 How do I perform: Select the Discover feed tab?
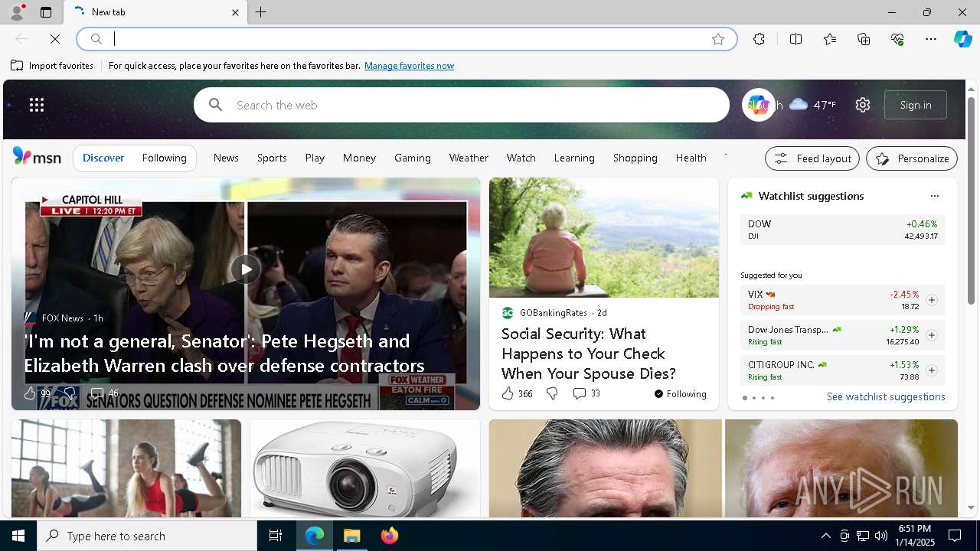[x=103, y=158]
